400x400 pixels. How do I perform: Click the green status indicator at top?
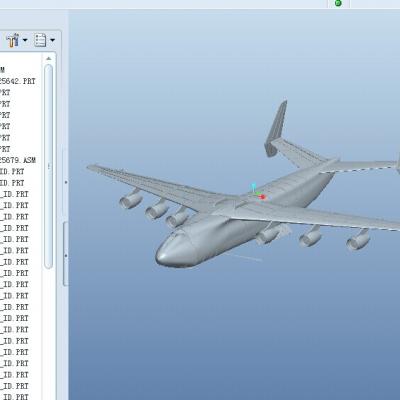pyautogui.click(x=338, y=3)
